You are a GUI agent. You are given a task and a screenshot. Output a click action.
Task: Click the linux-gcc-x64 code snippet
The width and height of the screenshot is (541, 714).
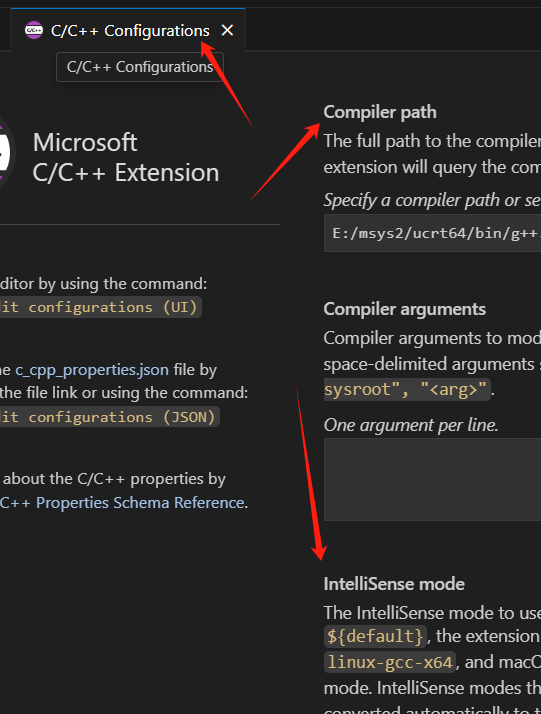tap(389, 662)
